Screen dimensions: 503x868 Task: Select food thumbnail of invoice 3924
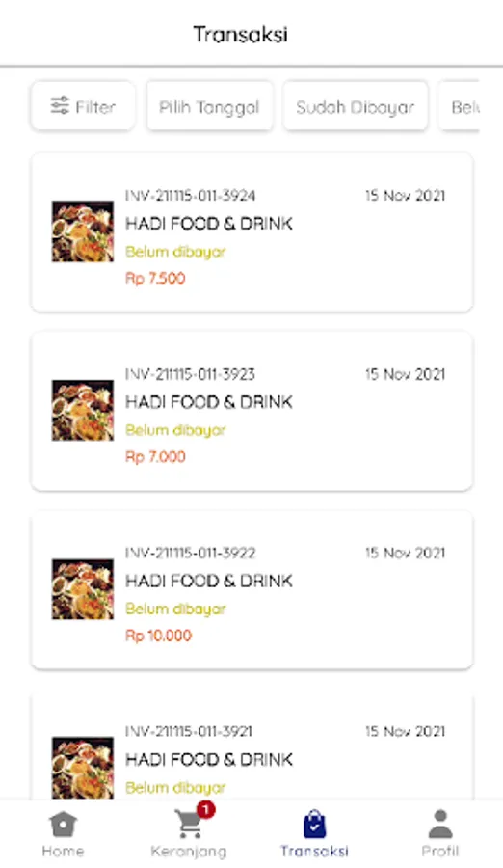click(83, 231)
